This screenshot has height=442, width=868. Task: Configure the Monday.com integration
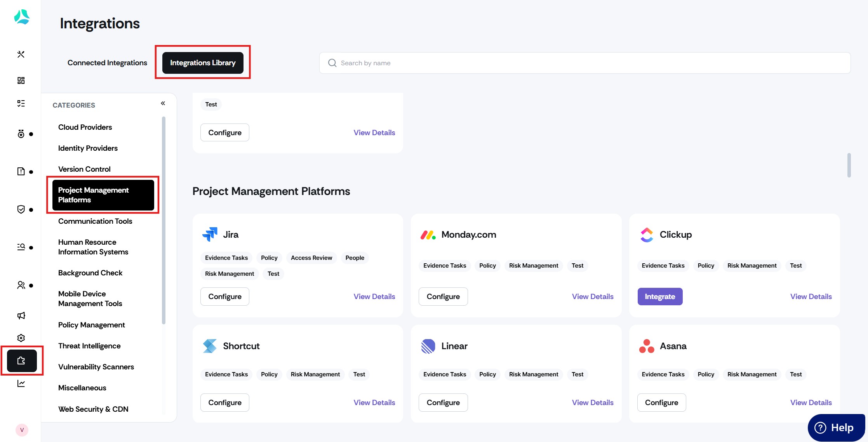point(443,296)
